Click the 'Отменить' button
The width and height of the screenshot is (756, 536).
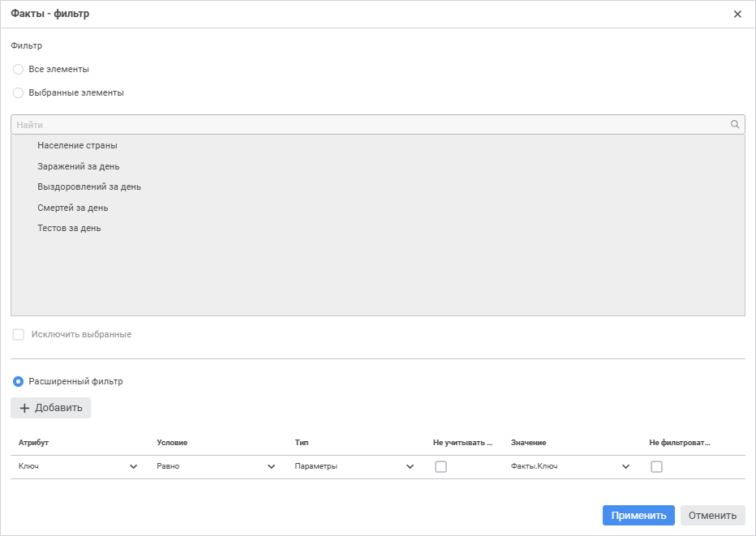(x=712, y=516)
